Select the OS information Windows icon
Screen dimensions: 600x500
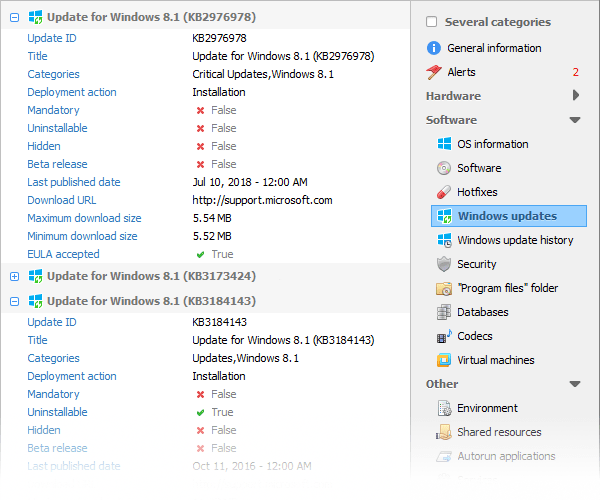point(445,144)
